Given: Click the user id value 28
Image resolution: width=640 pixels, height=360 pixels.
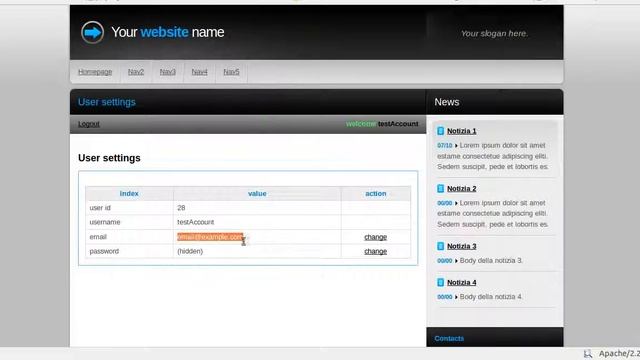Looking at the screenshot, I should [x=181, y=208].
